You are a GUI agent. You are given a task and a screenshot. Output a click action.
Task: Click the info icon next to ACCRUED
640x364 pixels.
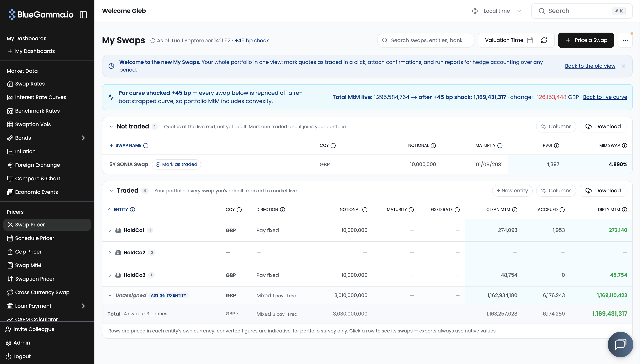click(562, 210)
